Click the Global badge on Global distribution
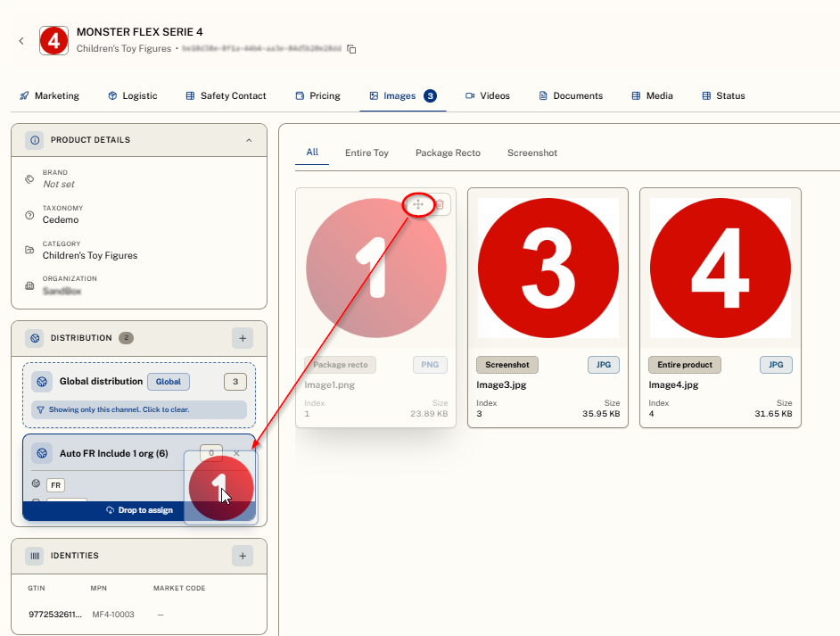 pos(169,382)
